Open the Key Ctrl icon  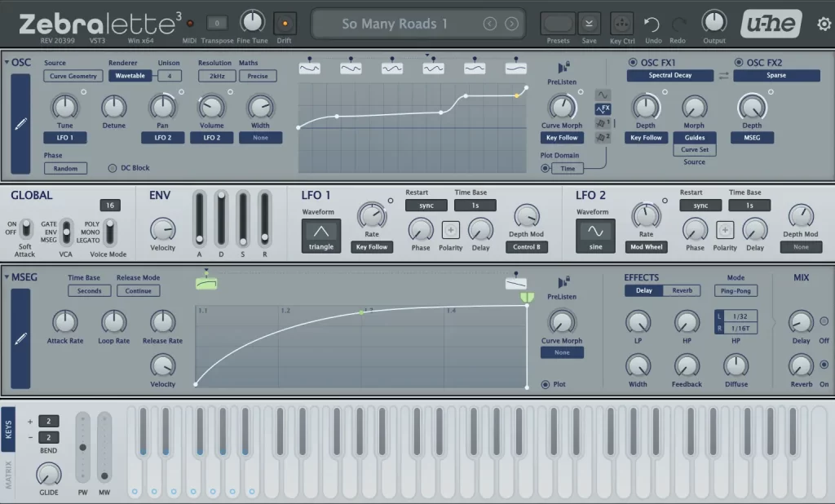(621, 24)
